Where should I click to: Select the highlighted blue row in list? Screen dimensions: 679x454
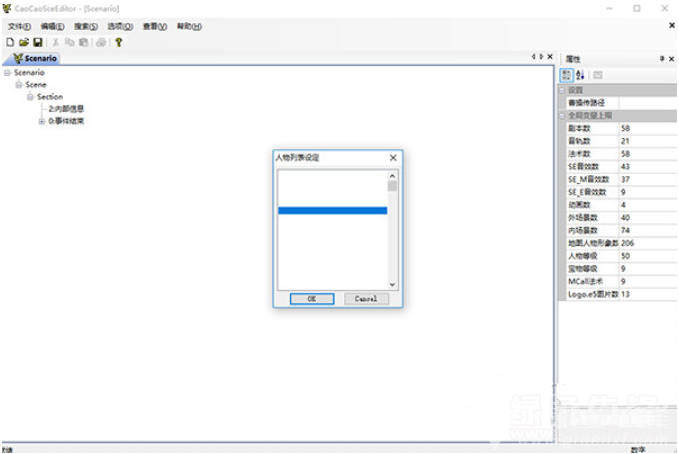[x=331, y=211]
